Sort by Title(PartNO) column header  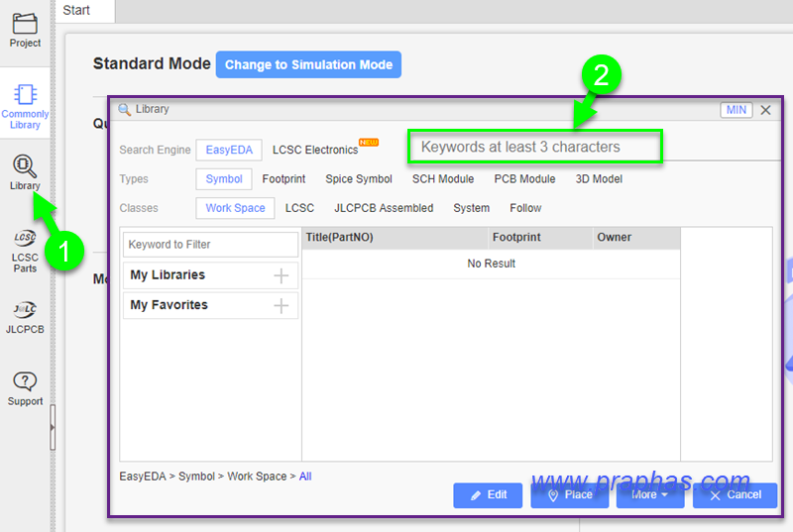click(x=395, y=238)
